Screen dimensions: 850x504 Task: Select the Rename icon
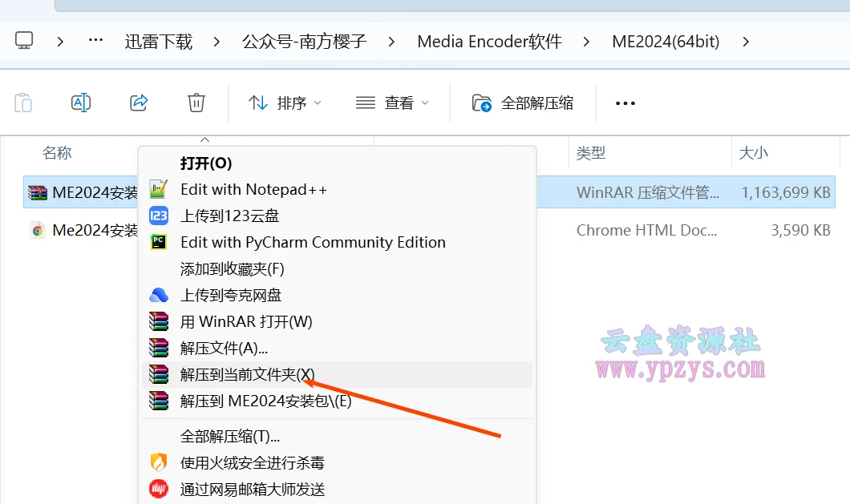pos(80,103)
